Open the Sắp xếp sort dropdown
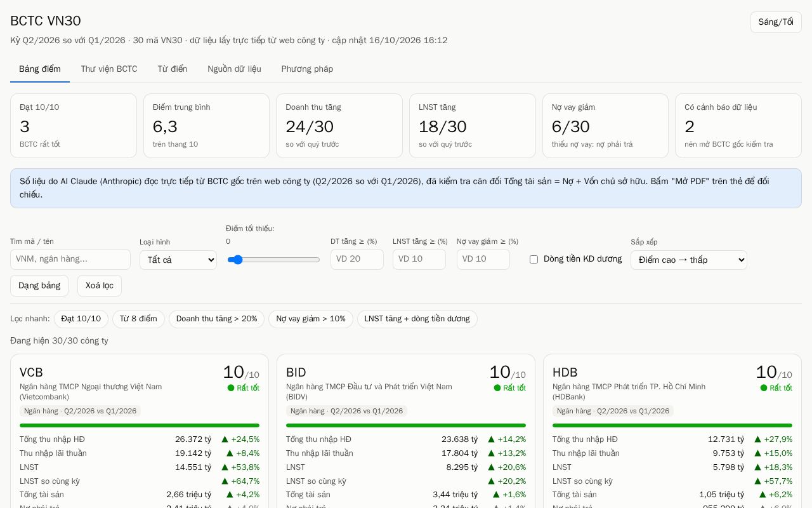The height and width of the screenshot is (508, 812). click(x=689, y=260)
